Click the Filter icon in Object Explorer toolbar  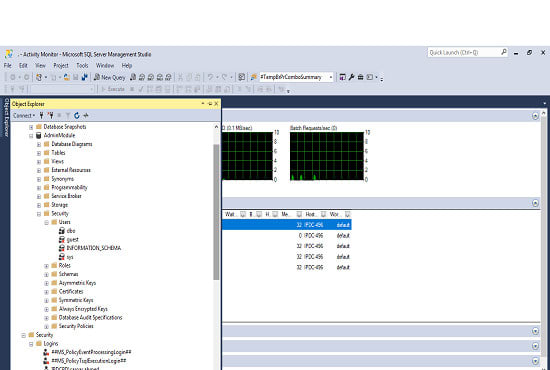point(68,115)
